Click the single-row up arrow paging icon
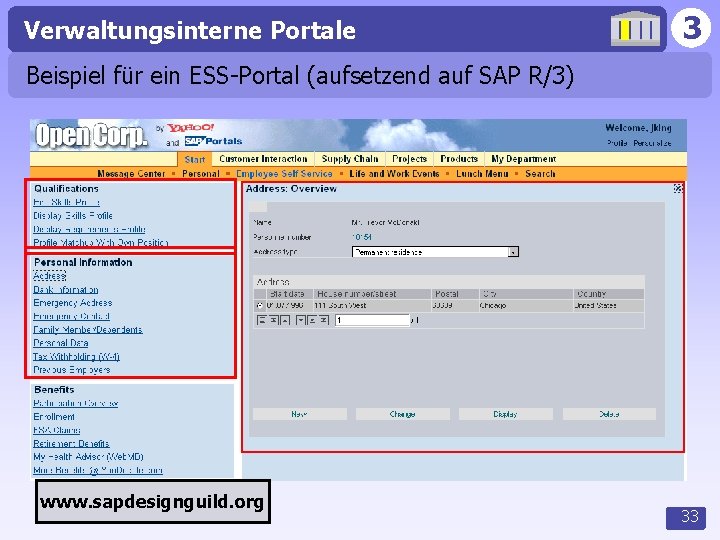 [x=285, y=320]
